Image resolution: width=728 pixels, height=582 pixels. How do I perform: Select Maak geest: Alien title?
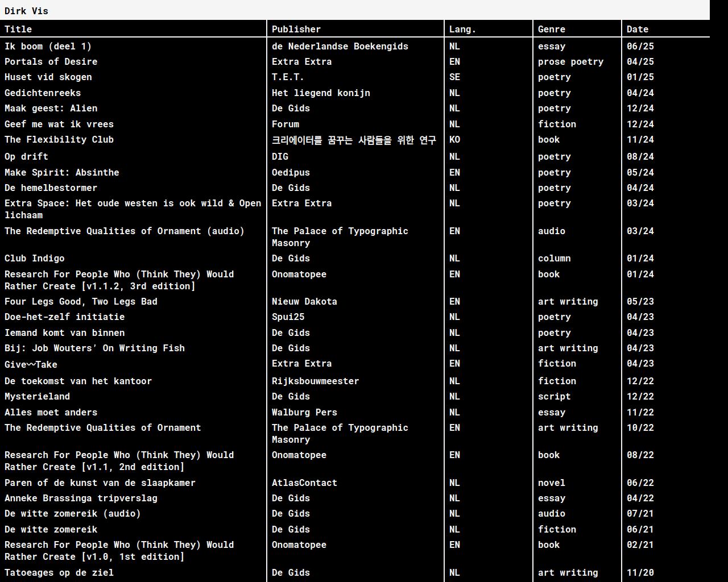coord(51,108)
